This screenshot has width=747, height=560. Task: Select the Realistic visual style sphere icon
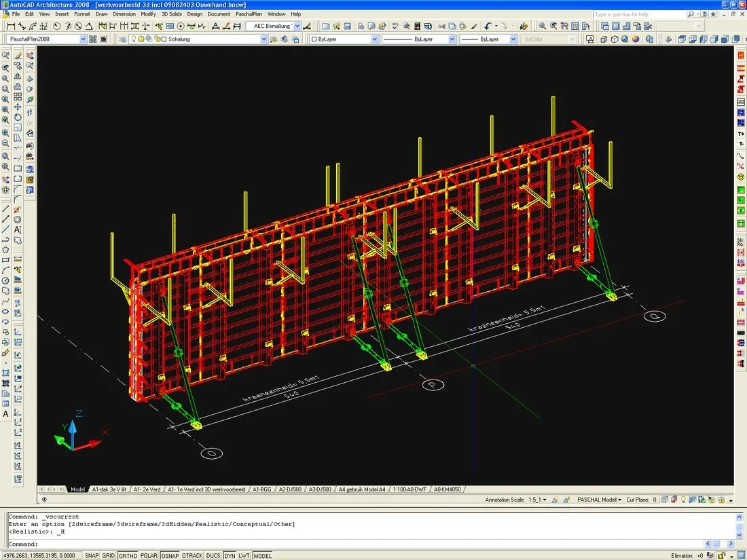point(636,39)
